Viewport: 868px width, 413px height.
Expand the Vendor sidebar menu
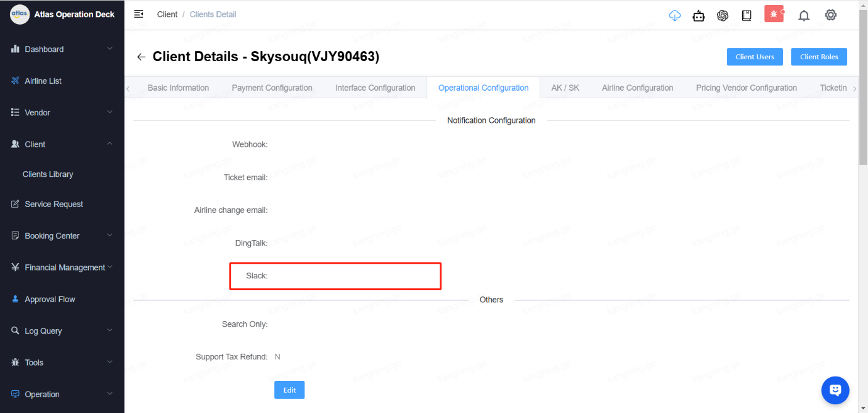62,113
